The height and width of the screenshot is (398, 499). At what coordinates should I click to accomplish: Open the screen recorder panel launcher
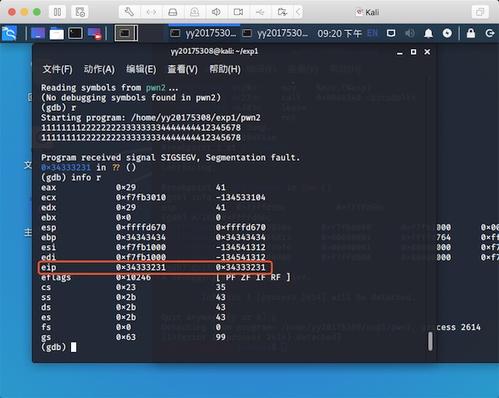coord(94,33)
